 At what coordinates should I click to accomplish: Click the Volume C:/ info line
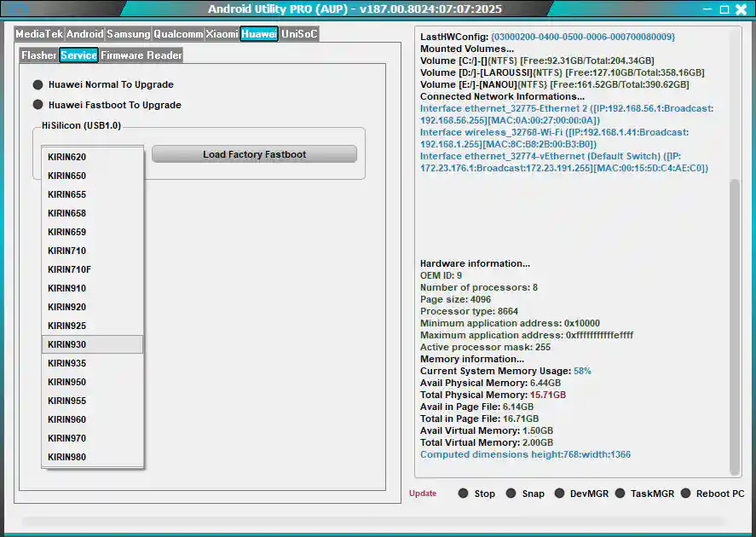coord(537,61)
